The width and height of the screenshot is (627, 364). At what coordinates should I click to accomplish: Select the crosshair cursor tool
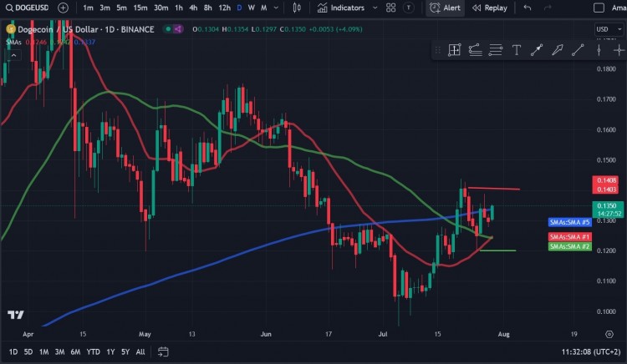point(619,50)
